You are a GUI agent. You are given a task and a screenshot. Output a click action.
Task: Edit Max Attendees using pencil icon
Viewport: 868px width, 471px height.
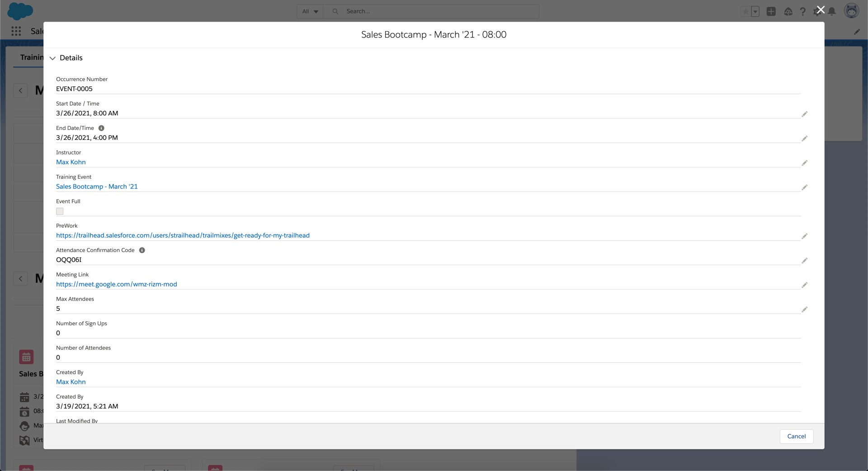[804, 309]
